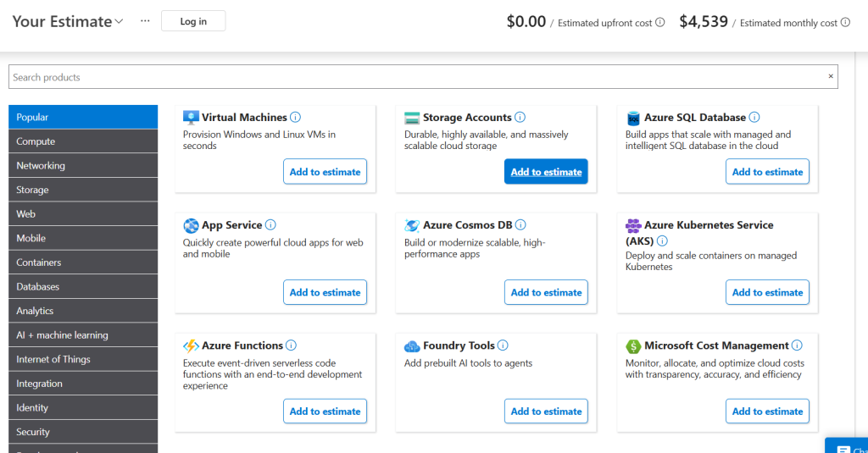The width and height of the screenshot is (868, 453).
Task: Select the Mobile category
Action: [x=83, y=239]
